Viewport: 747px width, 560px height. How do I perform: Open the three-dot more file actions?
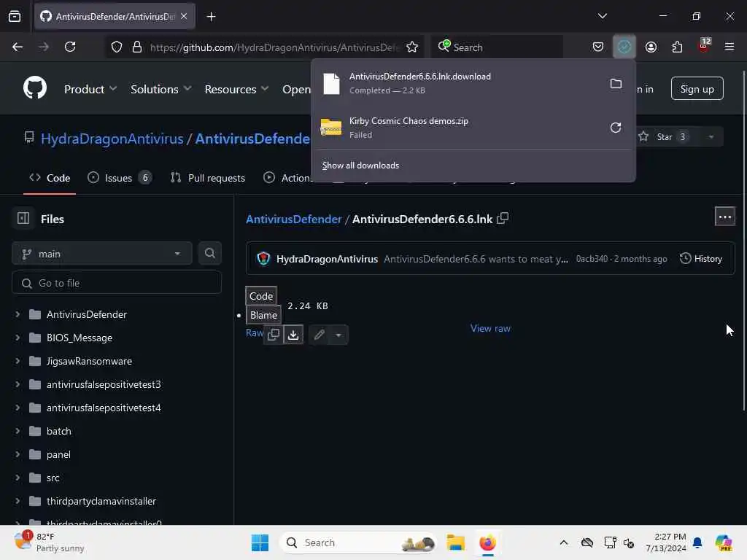(x=724, y=217)
